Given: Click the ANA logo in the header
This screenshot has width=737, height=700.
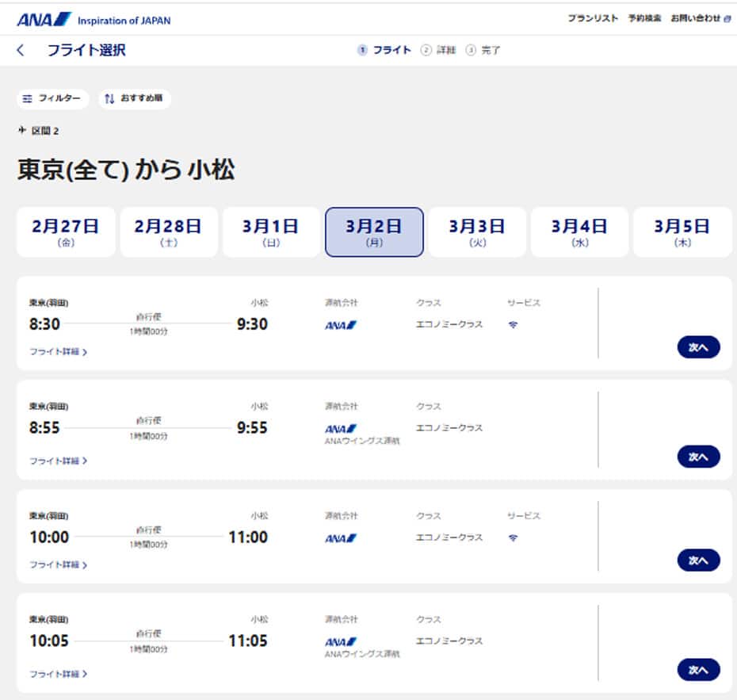Looking at the screenshot, I should (x=44, y=19).
